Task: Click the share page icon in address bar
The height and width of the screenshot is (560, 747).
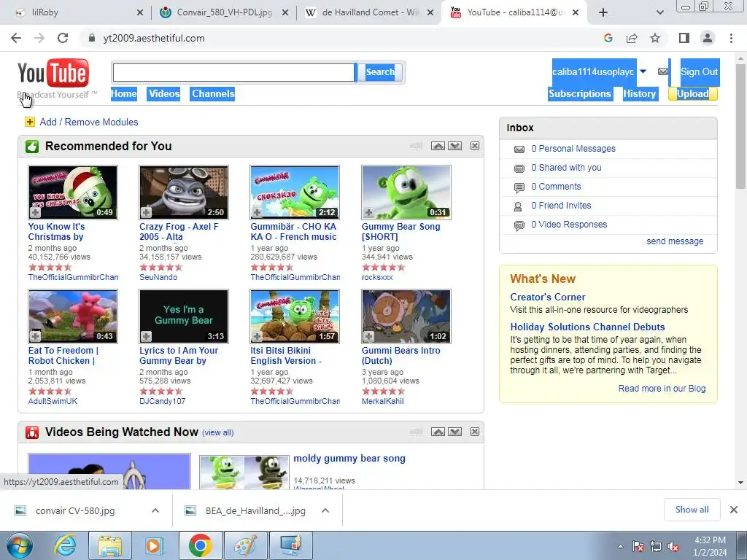Action: pos(632,38)
